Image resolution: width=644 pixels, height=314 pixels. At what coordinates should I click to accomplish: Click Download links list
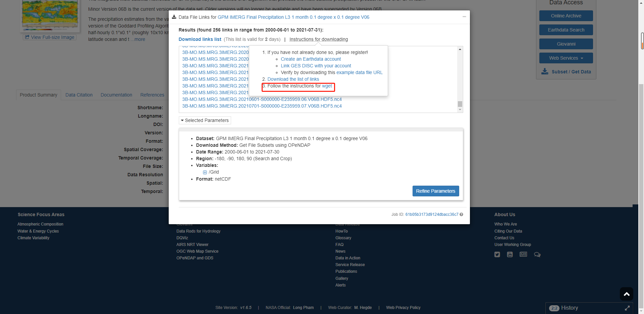click(x=200, y=39)
